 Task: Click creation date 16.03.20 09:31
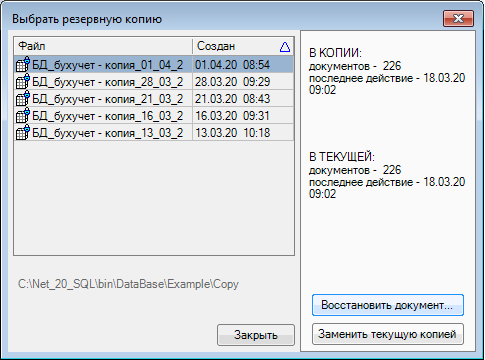(x=232, y=116)
